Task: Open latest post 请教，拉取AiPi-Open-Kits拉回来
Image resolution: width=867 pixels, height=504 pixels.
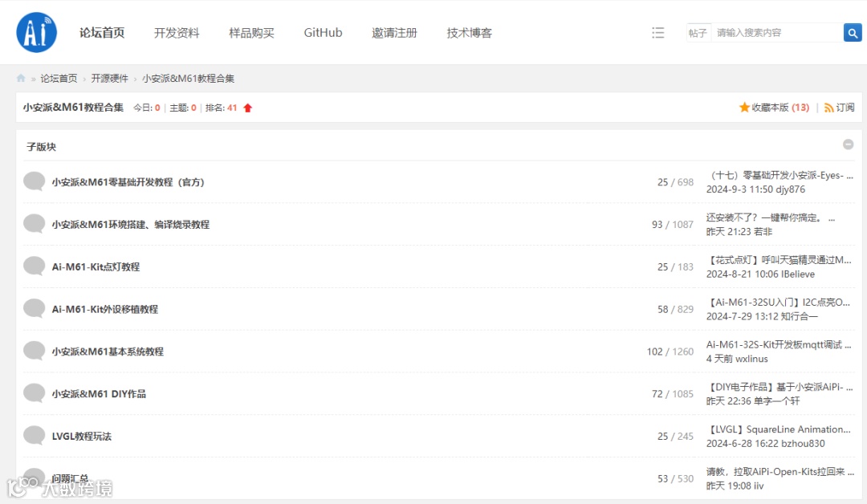Action: tap(780, 472)
